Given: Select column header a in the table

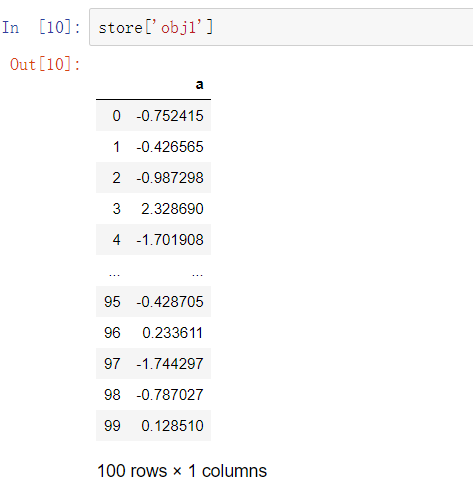Looking at the screenshot, I should point(199,85).
